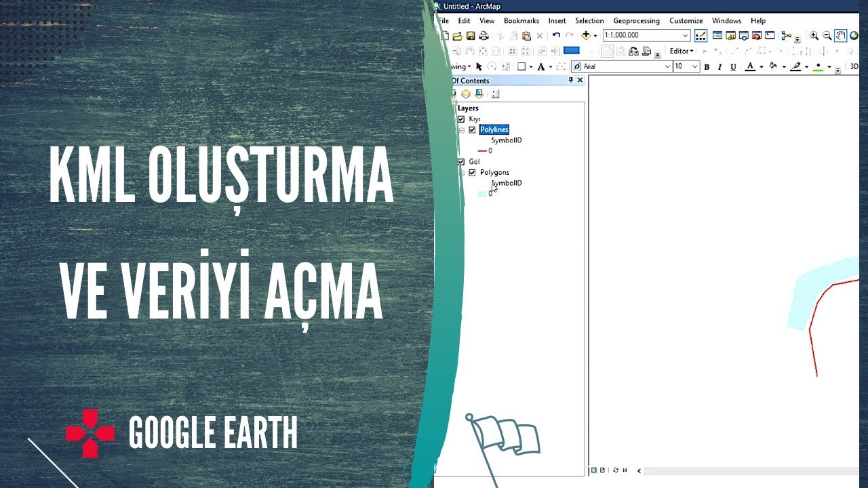This screenshot has width=868, height=488.
Task: Open the Geoprocessing menu
Action: tap(637, 21)
